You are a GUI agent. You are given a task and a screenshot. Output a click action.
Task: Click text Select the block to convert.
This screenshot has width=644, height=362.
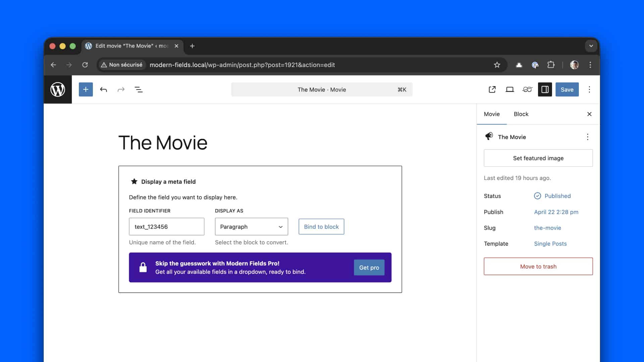coord(252,242)
